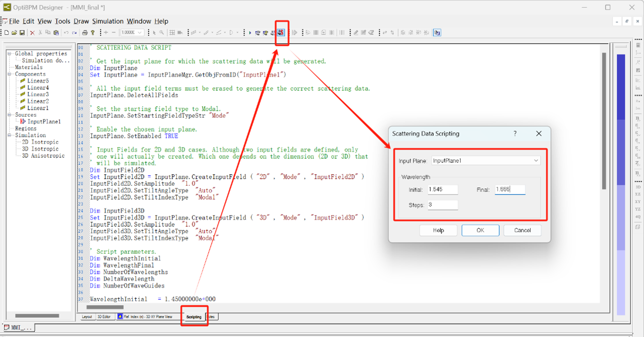Click the OptiBPM app icon in title bar

click(x=7, y=7)
